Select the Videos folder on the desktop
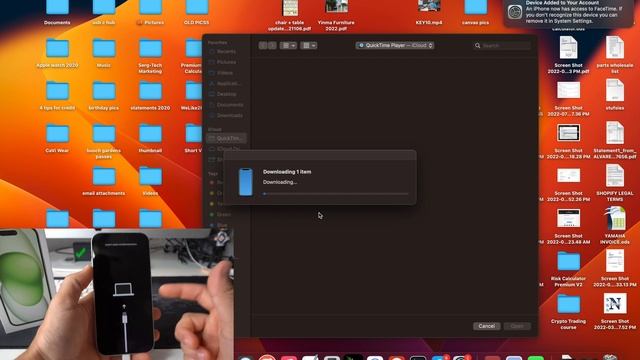The image size is (640, 360). pyautogui.click(x=150, y=181)
